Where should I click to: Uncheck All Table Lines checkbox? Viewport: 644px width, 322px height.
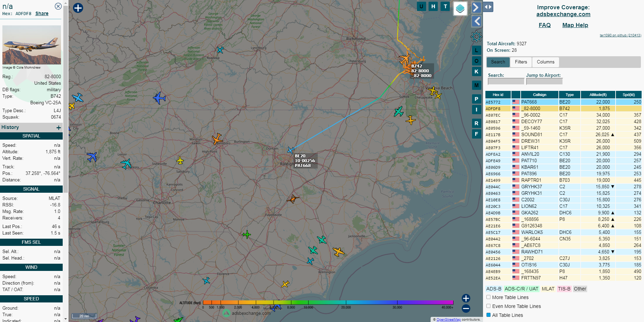tap(488, 315)
